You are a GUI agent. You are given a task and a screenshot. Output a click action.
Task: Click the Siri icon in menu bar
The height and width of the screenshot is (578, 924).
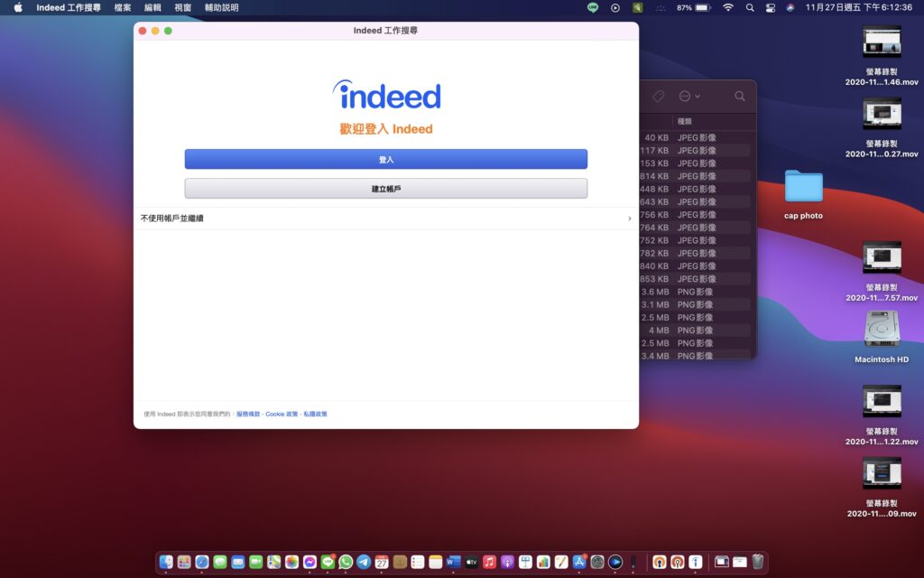(790, 7)
